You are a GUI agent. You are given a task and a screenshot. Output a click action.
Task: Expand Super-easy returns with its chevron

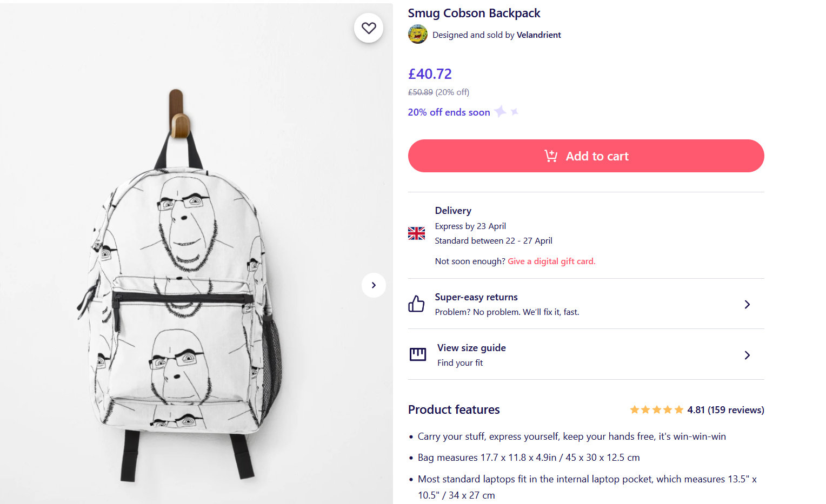747,305
